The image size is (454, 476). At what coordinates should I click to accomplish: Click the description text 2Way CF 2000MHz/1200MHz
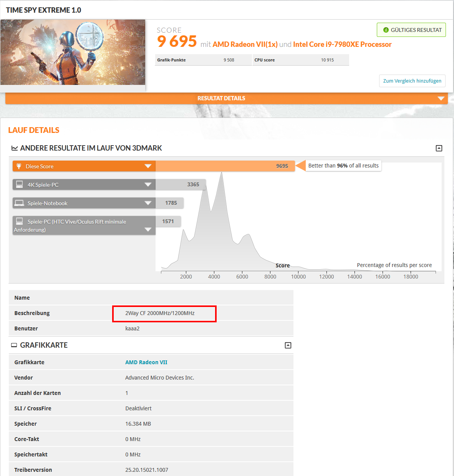click(x=160, y=313)
